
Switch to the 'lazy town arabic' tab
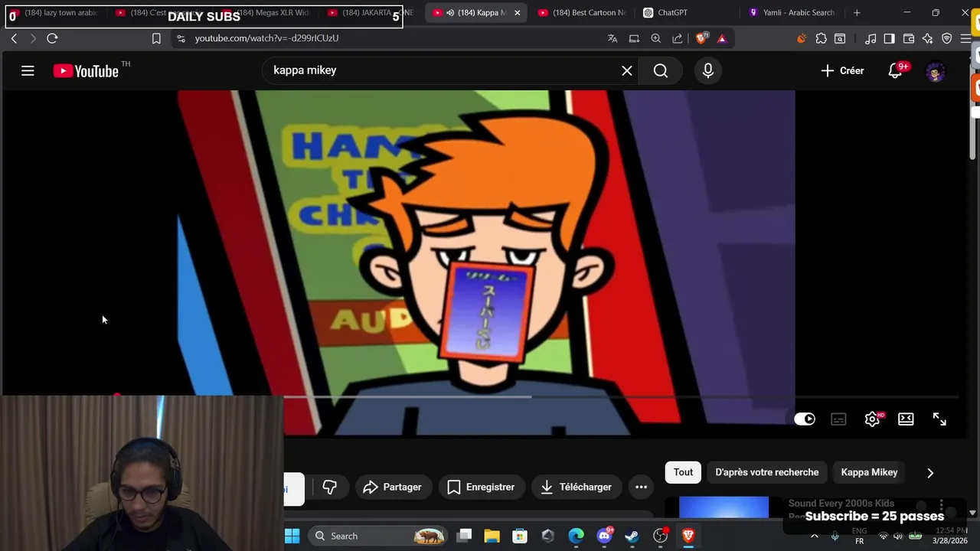[x=54, y=13]
